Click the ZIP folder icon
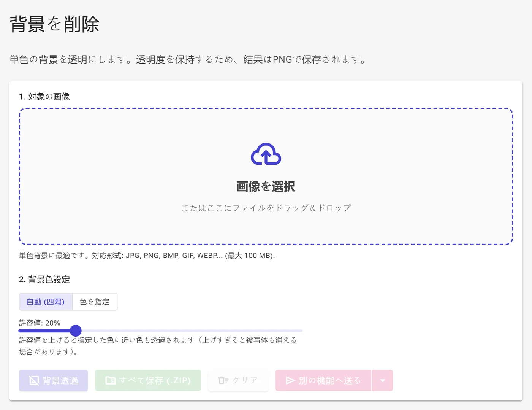532x410 pixels. pos(111,380)
